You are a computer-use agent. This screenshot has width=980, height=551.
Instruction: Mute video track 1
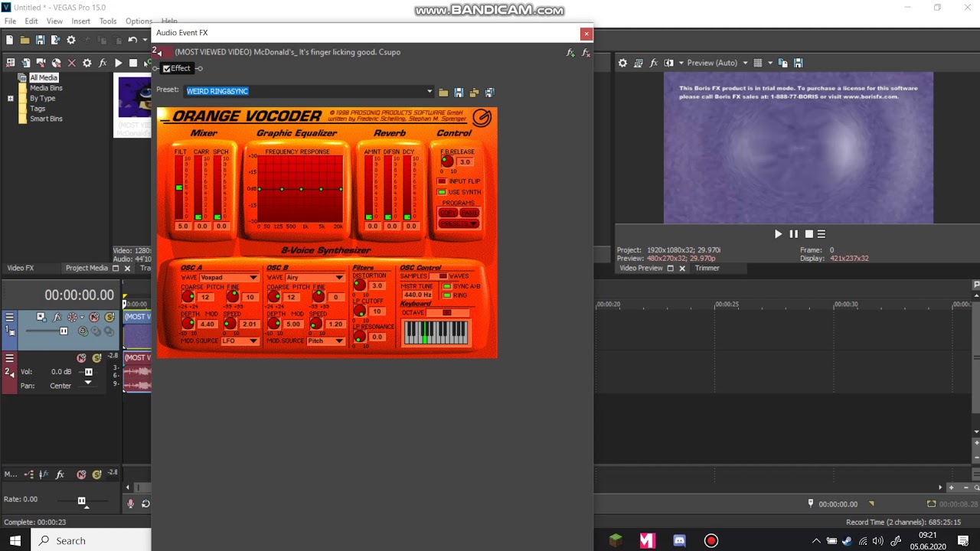point(94,317)
